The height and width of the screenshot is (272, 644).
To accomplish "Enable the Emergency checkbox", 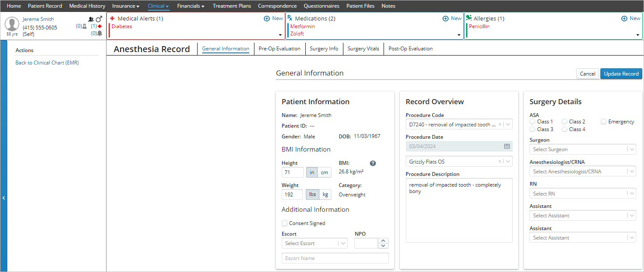I will pyautogui.click(x=603, y=122).
